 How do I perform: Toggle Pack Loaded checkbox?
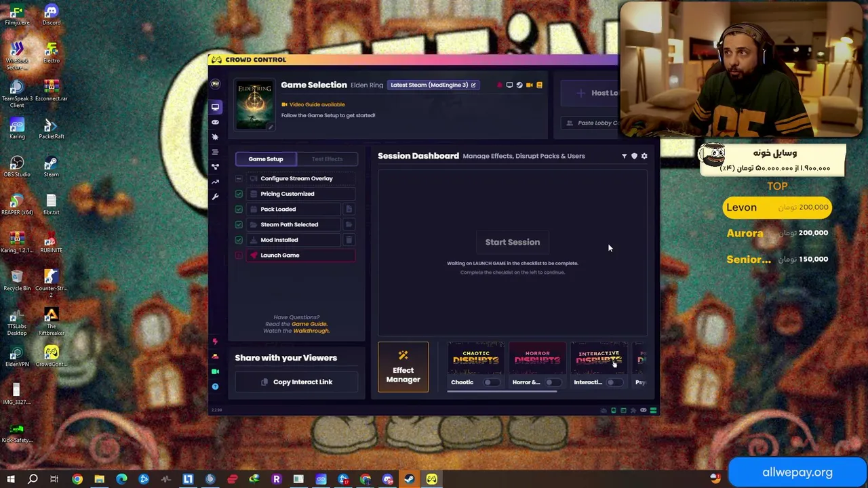click(x=239, y=209)
